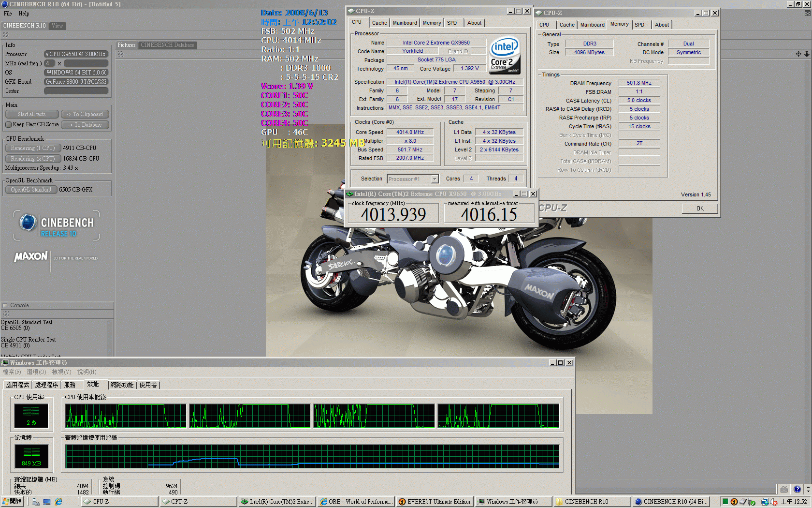Open the 說明(H) menu in Task Manager
Viewport: 812px width, 508px height.
[x=87, y=372]
